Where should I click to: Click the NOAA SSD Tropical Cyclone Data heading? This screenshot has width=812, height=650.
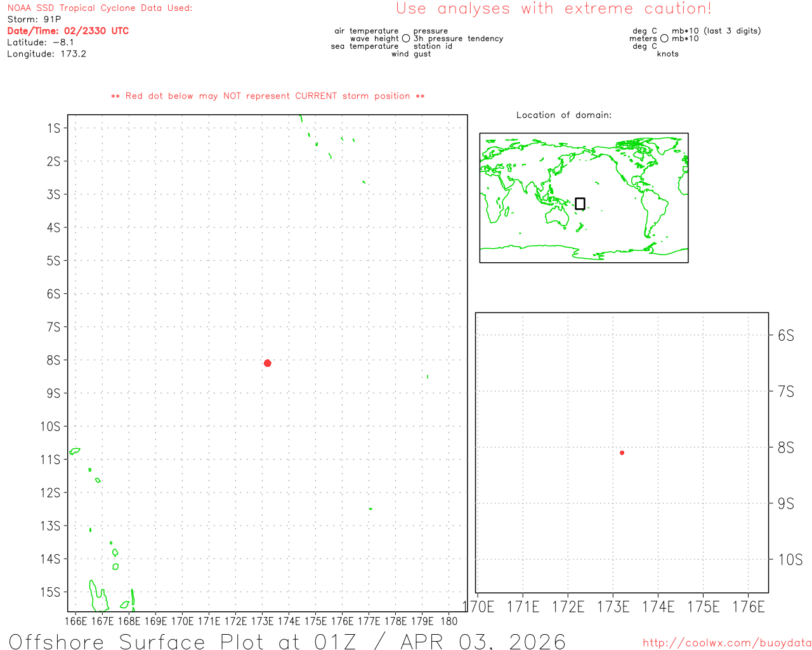[x=100, y=8]
